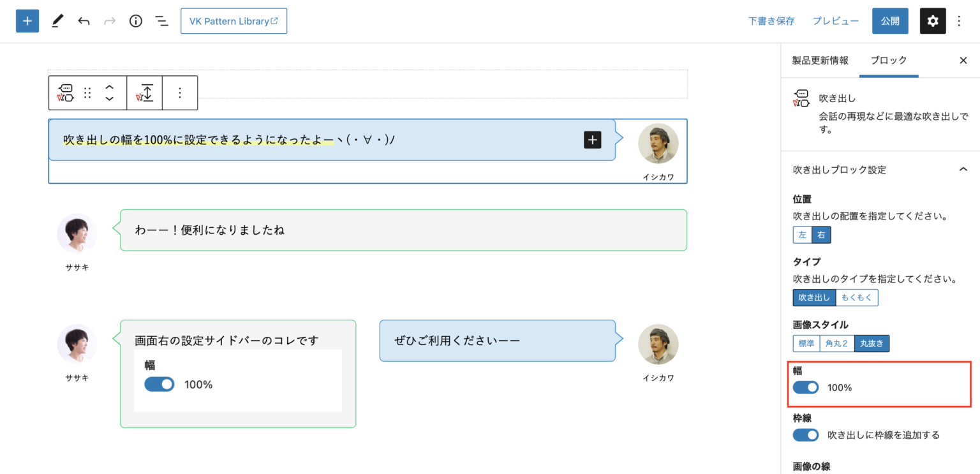Collapse the 吹き出しブロック設定 panel

pos(963,170)
